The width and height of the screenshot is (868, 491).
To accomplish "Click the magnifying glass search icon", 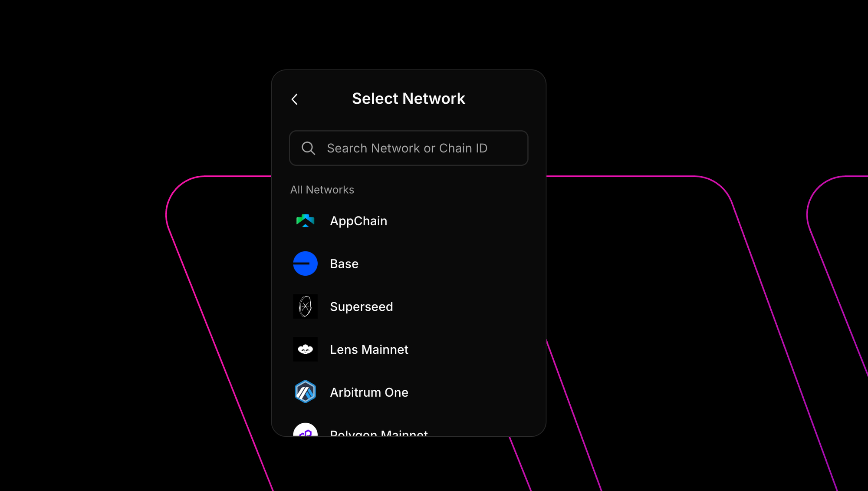I will [308, 148].
